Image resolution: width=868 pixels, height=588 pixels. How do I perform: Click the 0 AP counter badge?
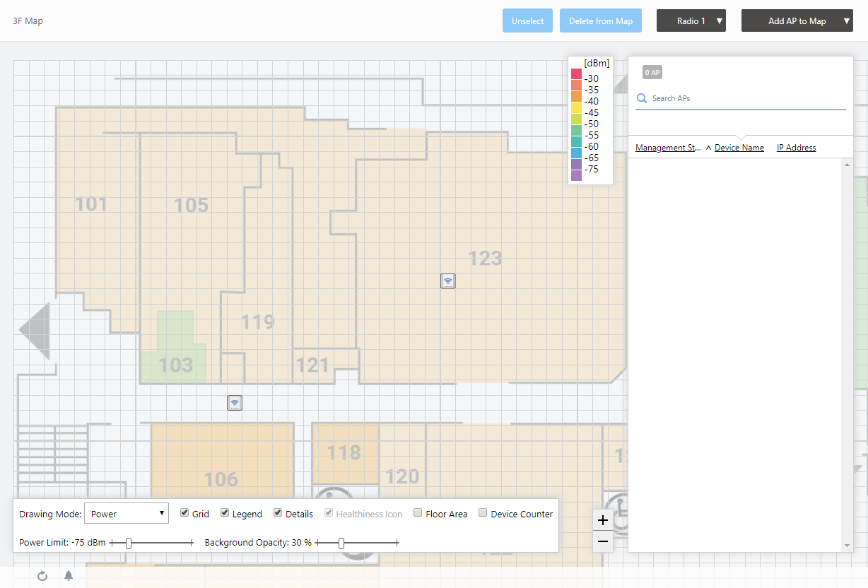point(652,72)
